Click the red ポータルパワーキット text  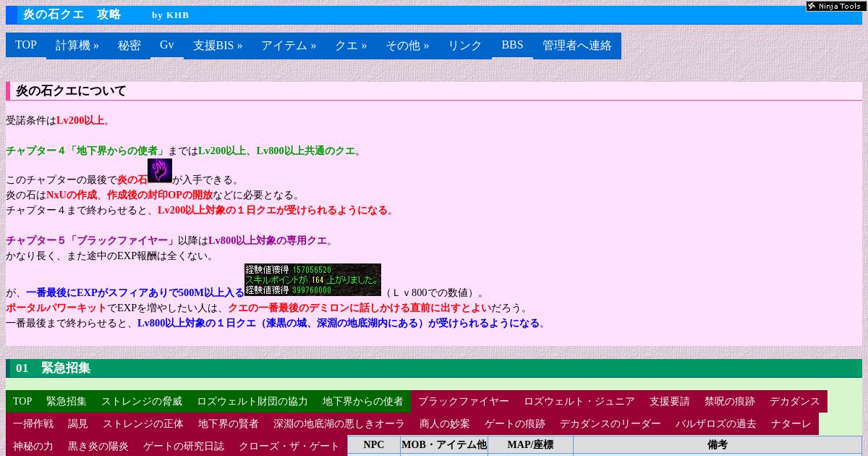point(56,308)
